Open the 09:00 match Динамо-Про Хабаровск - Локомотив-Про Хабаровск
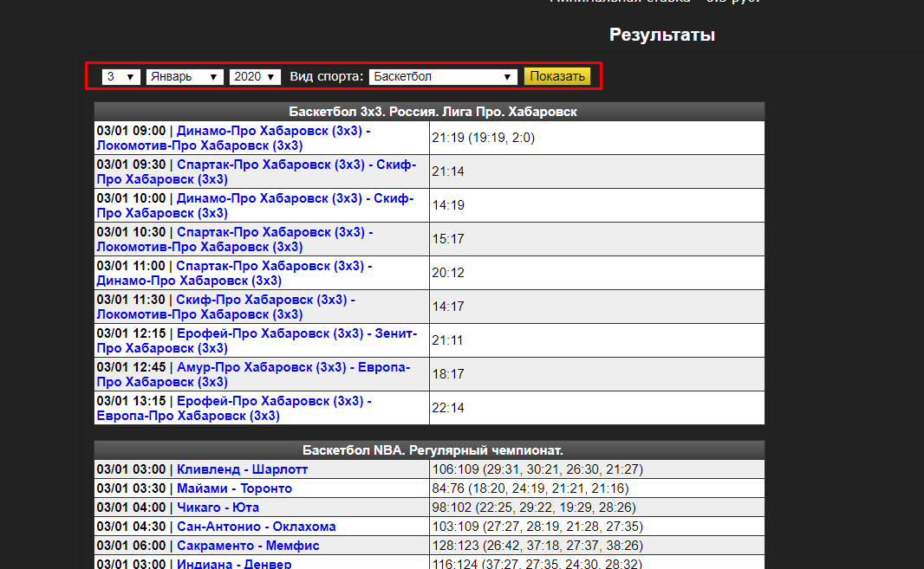Image resolution: width=924 pixels, height=569 pixels. coord(233,138)
